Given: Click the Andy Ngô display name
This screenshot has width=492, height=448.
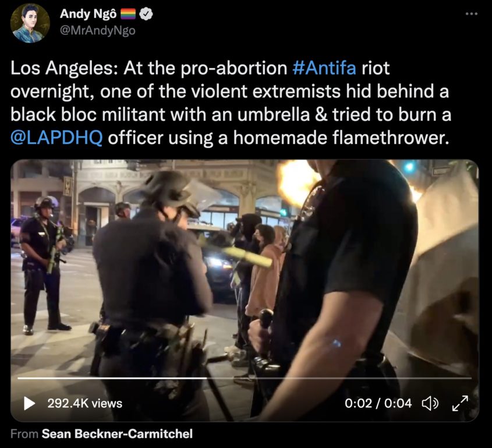Looking at the screenshot, I should [88, 14].
